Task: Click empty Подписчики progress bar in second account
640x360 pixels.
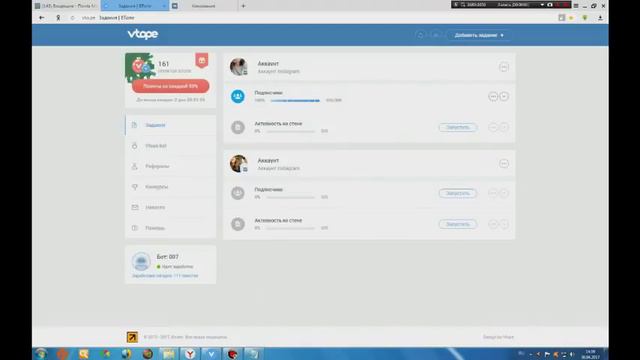Action: pyautogui.click(x=290, y=197)
